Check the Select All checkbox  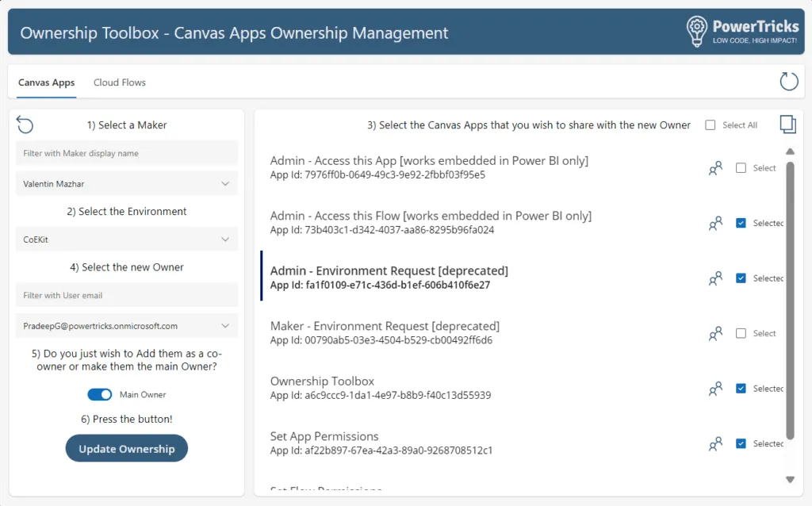(710, 125)
